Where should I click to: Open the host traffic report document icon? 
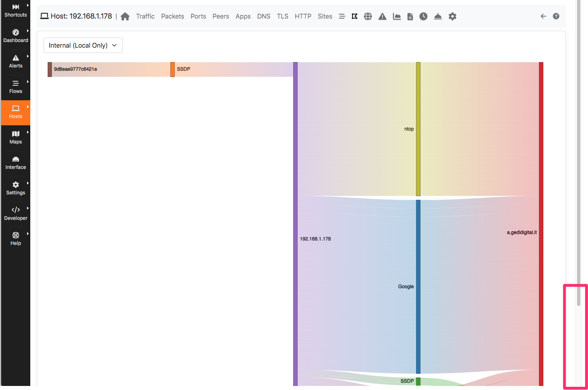pos(410,16)
